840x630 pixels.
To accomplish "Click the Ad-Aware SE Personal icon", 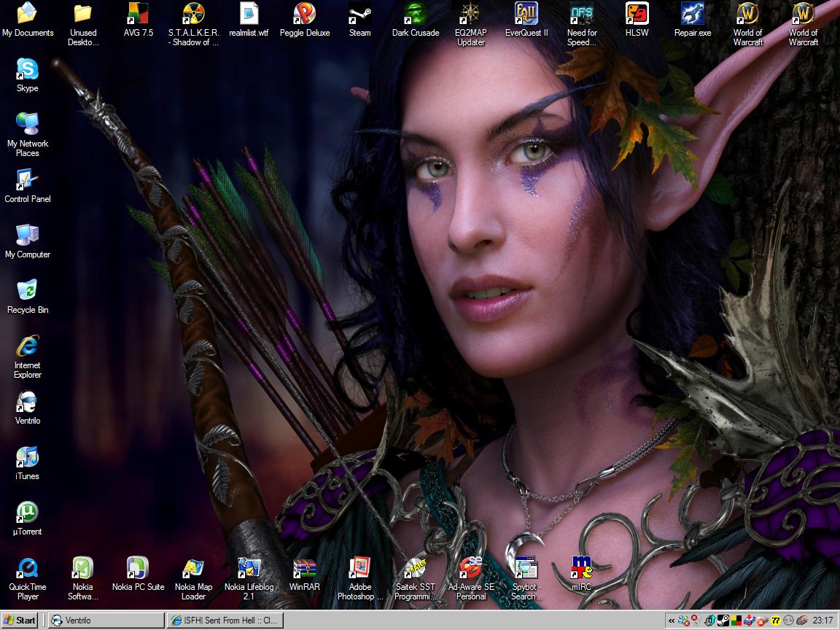I will (x=471, y=578).
